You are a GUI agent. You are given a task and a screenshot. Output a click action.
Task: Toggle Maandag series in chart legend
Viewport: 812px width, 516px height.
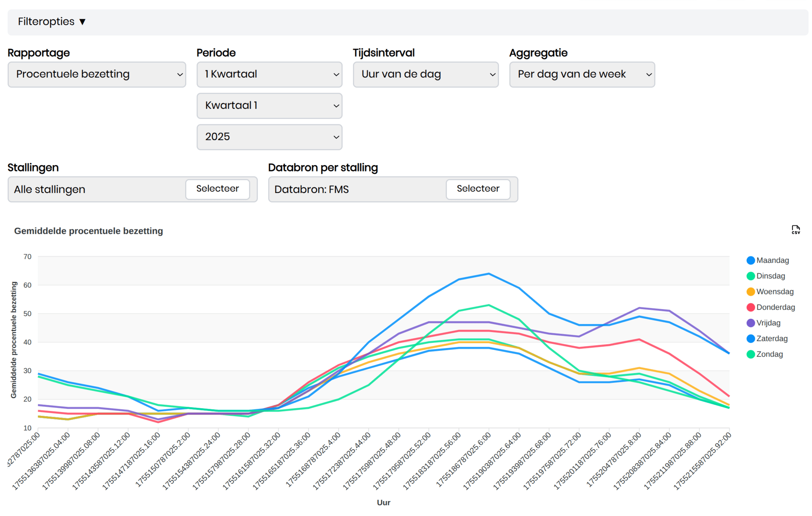tap(772, 260)
